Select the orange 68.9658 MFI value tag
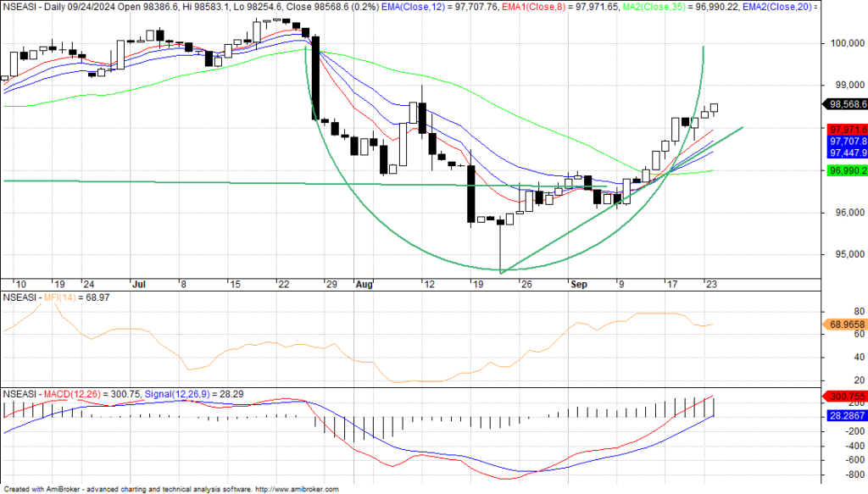 [845, 325]
